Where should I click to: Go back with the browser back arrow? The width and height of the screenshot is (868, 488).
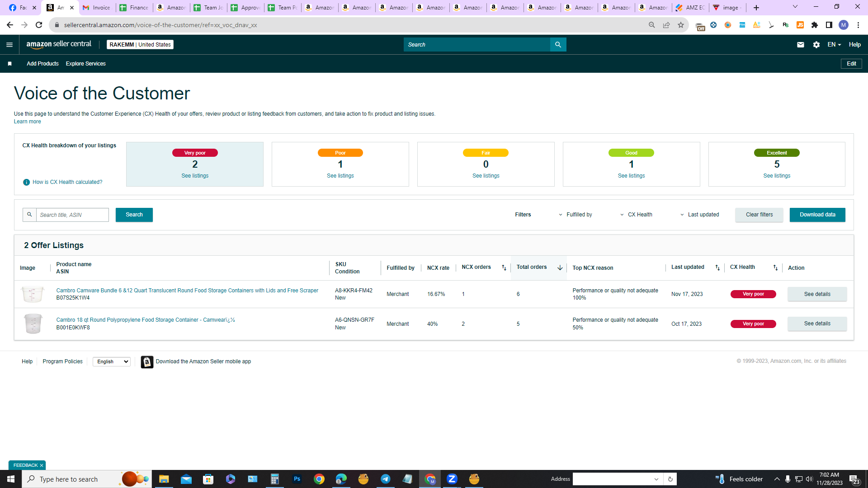point(10,25)
